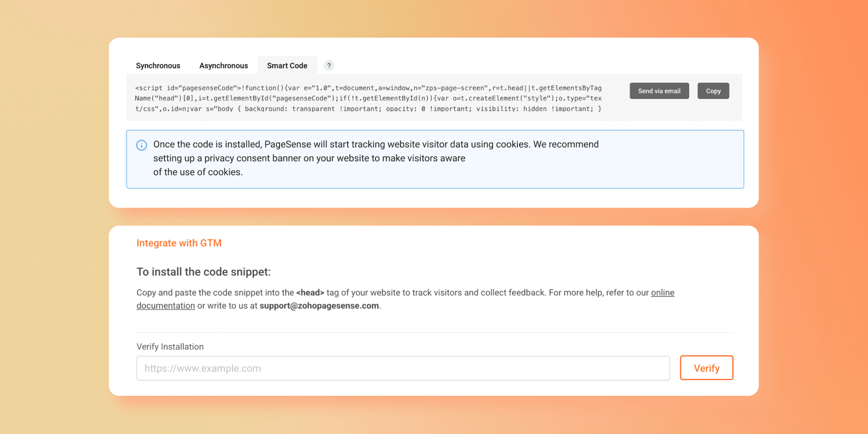
Task: Focus the Verify Installation URL field
Action: pos(403,368)
